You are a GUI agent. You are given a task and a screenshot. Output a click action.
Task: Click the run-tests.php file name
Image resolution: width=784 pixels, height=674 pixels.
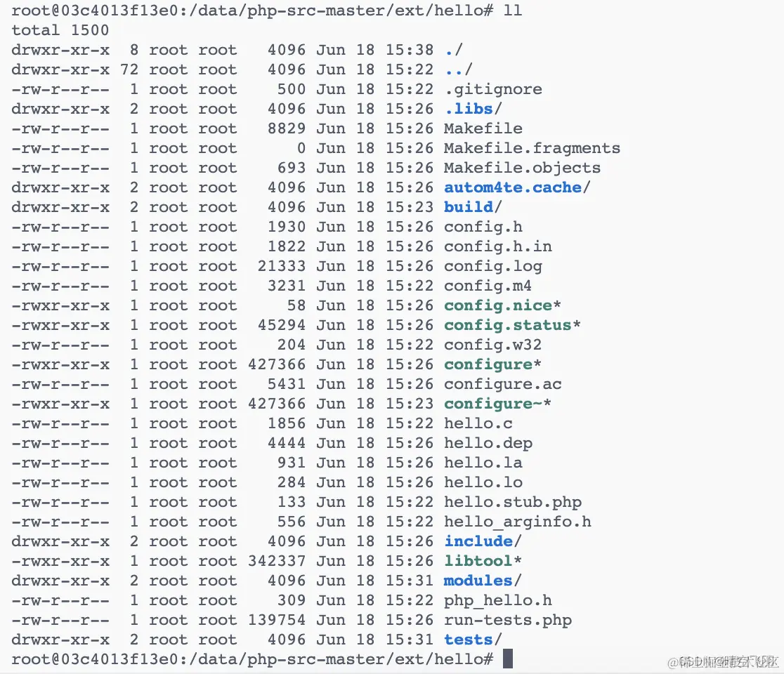point(507,620)
